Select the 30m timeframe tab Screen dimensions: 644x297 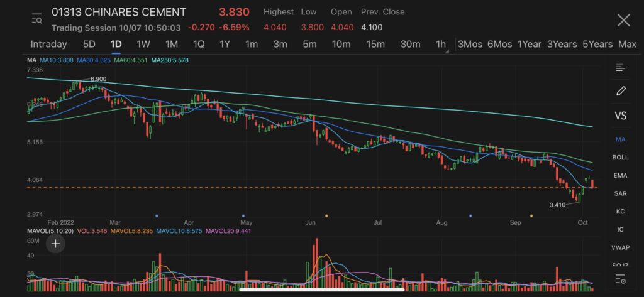[410, 45]
